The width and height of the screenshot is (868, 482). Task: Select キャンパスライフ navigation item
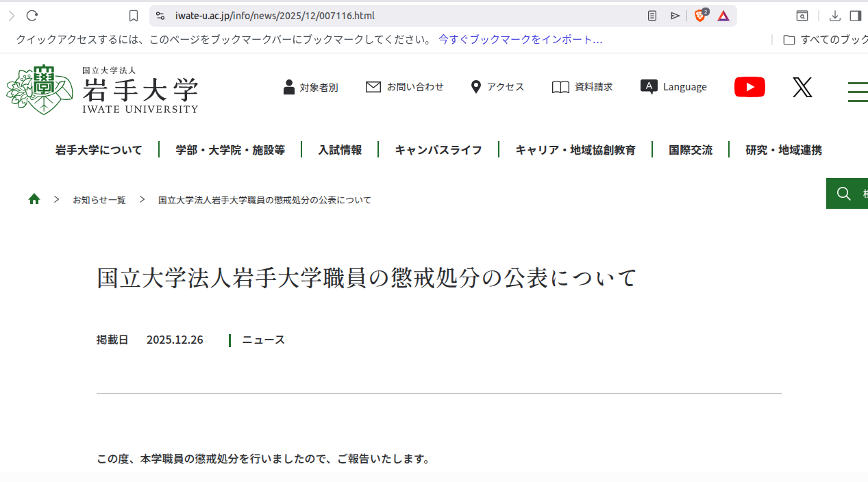(x=438, y=150)
